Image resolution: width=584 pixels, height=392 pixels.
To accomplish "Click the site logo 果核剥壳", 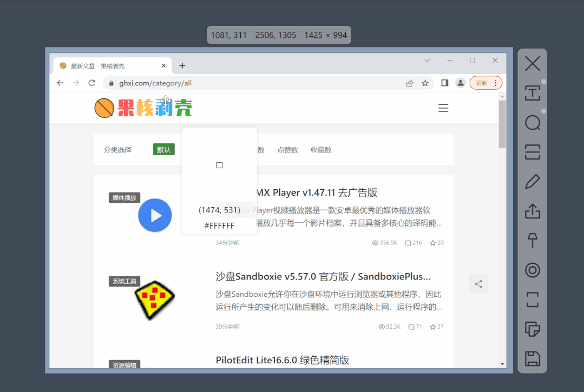I will [143, 108].
